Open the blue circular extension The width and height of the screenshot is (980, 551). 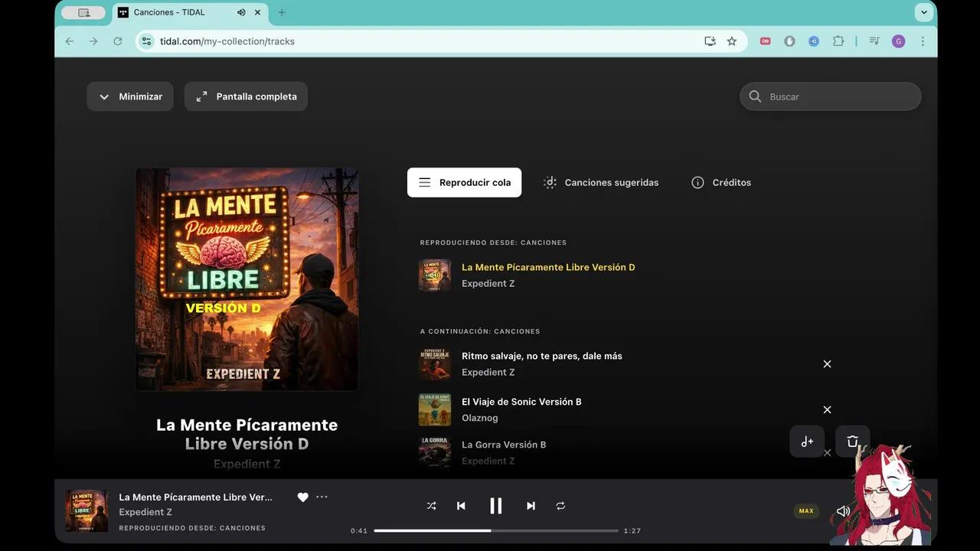click(814, 41)
